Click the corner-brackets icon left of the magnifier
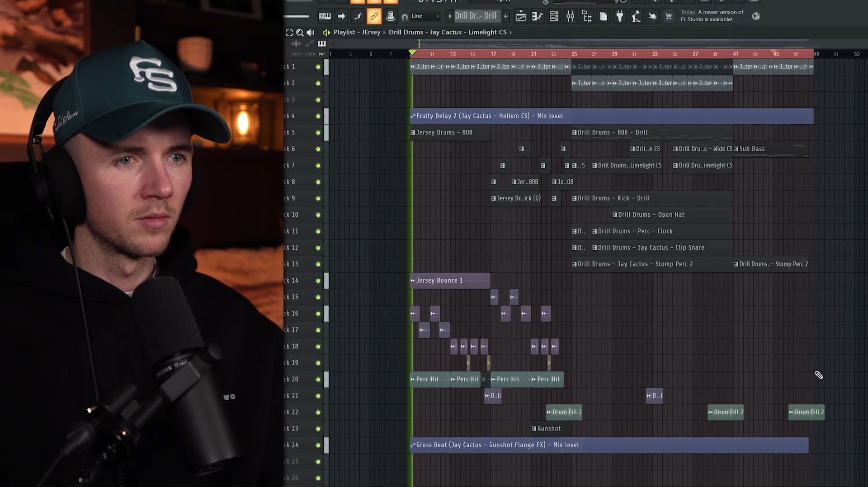 289,33
